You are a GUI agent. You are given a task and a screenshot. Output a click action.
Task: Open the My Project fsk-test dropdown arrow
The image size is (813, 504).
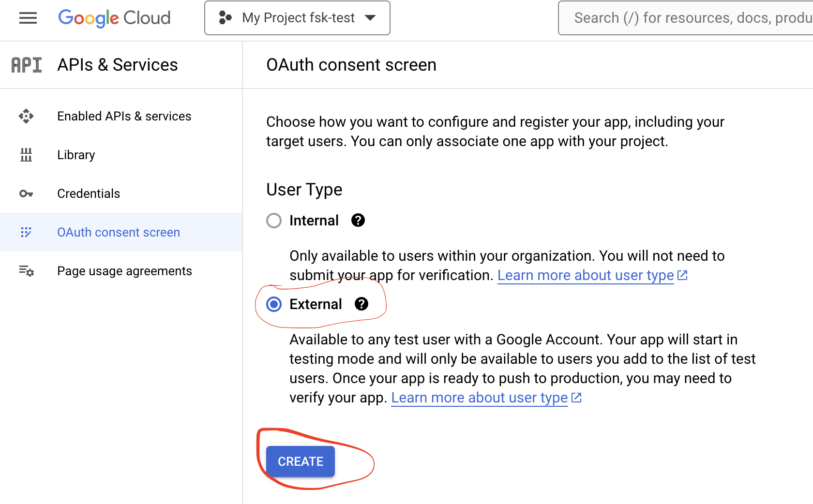370,18
